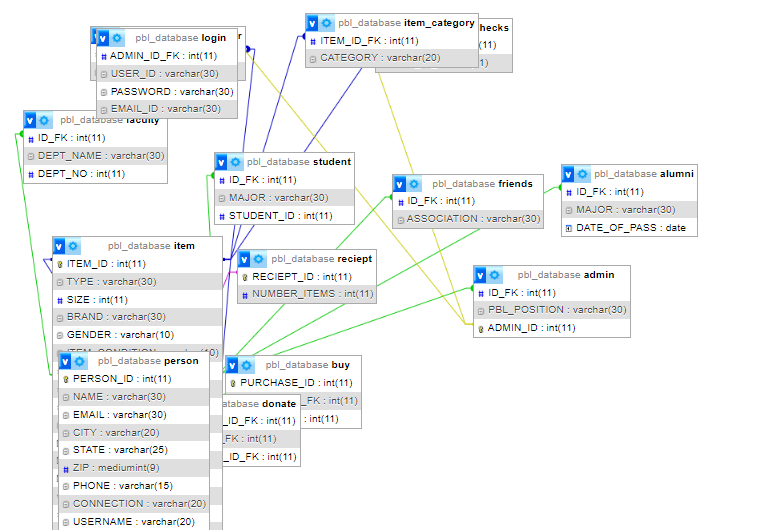Open the gear settings of buy table
This screenshot has height=530, width=767.
click(x=247, y=365)
